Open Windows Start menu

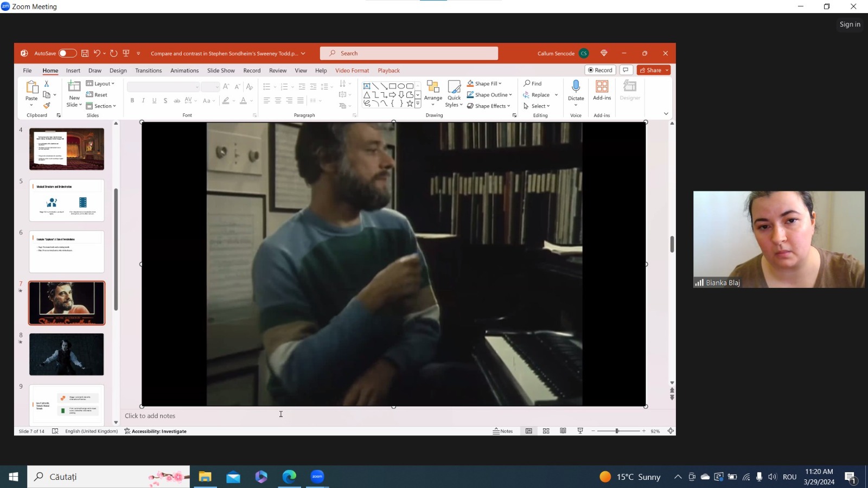pyautogui.click(x=14, y=477)
